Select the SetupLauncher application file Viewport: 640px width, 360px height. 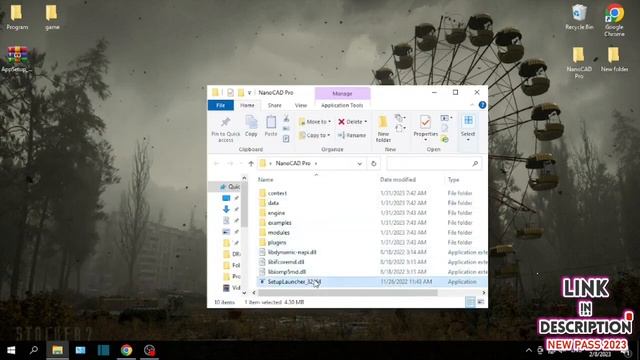click(371, 282)
